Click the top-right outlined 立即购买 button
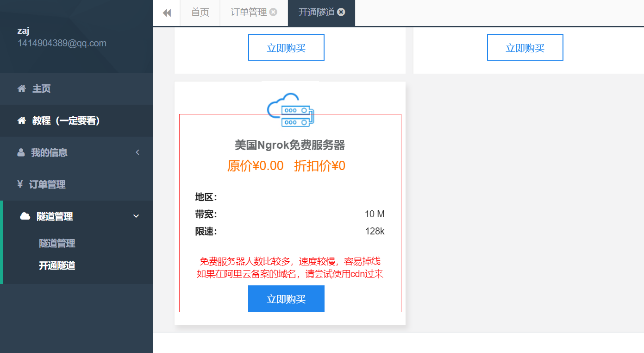Viewport: 644px width, 353px height. click(x=525, y=48)
